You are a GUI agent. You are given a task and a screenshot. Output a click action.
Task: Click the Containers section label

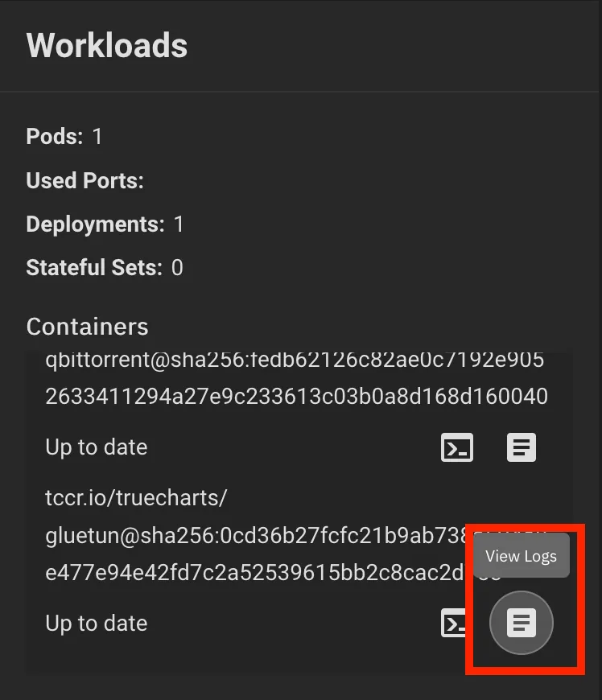tap(87, 327)
